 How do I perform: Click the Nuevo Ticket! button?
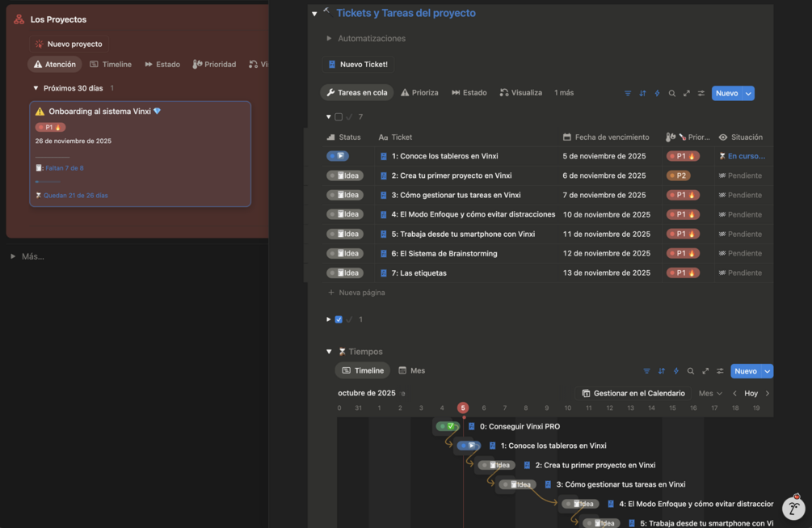pyautogui.click(x=358, y=64)
